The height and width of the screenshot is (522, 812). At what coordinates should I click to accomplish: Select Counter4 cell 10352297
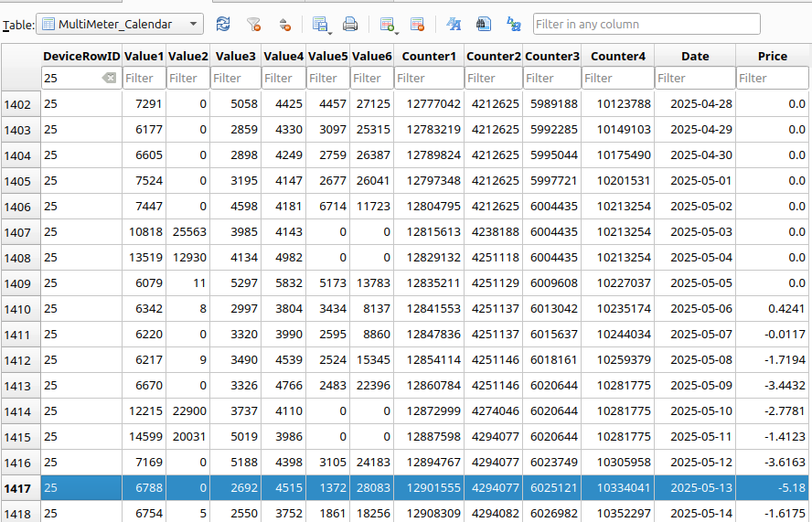(618, 514)
